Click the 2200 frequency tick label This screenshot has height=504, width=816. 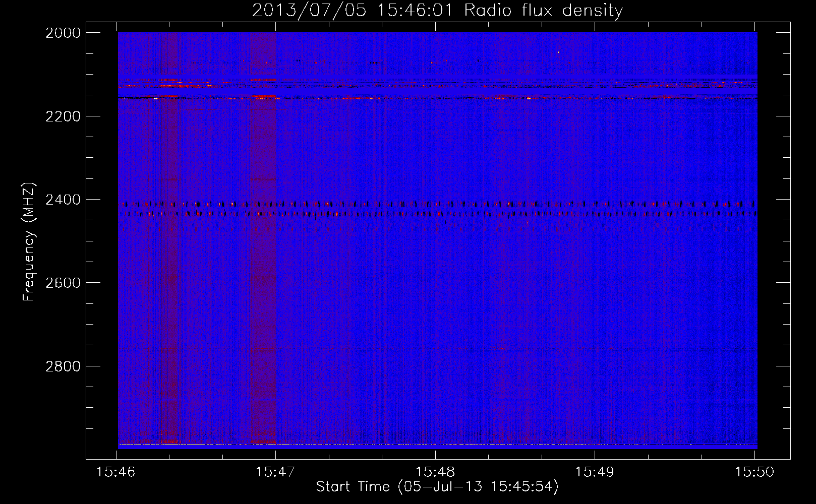click(63, 116)
